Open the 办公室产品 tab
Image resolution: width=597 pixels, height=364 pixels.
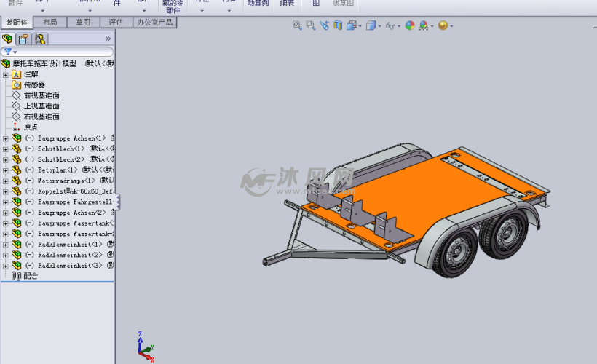(154, 23)
